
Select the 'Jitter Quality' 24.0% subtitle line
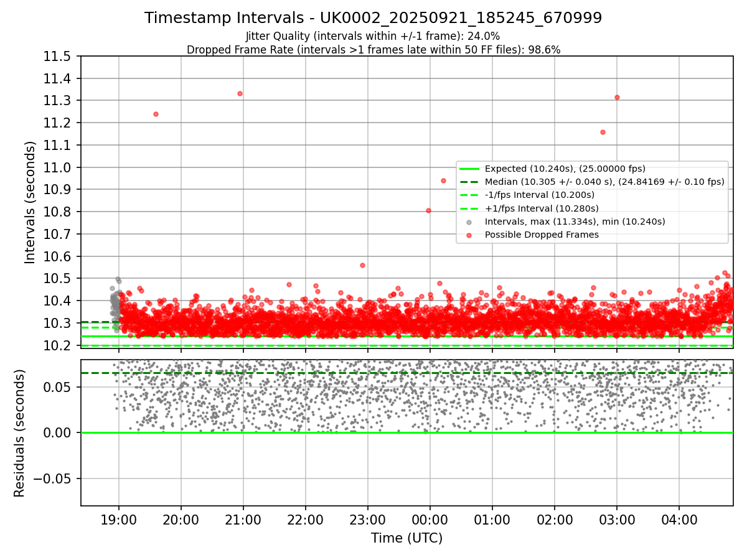point(373,36)
